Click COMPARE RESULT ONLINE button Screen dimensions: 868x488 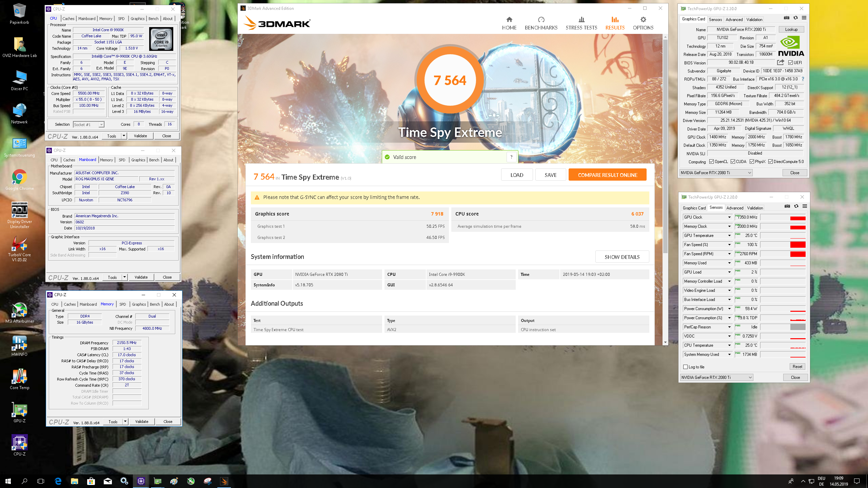click(607, 175)
